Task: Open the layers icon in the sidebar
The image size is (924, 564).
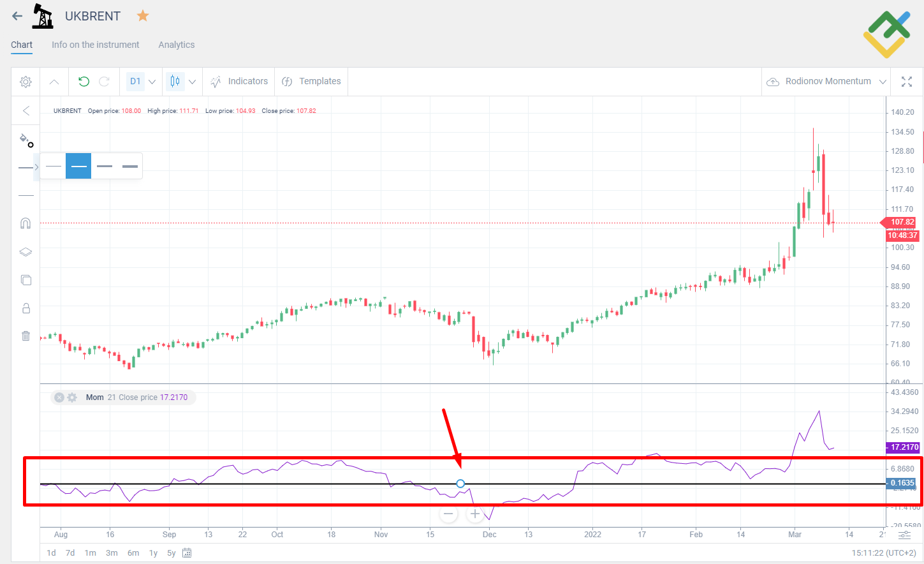Action: coord(26,251)
